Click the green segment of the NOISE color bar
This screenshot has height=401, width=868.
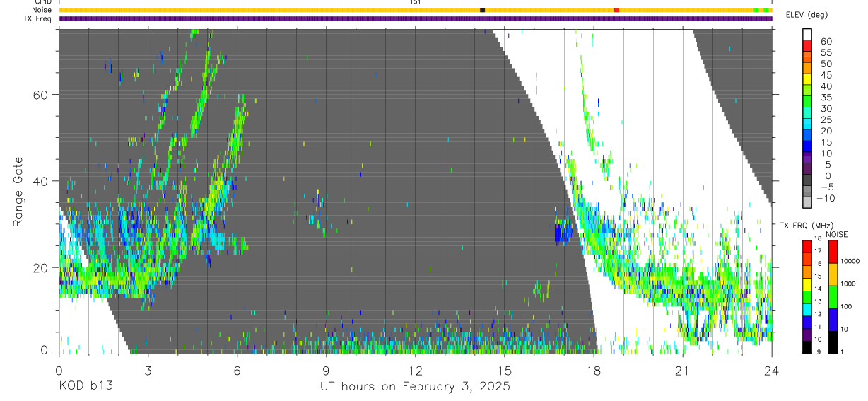point(833,297)
